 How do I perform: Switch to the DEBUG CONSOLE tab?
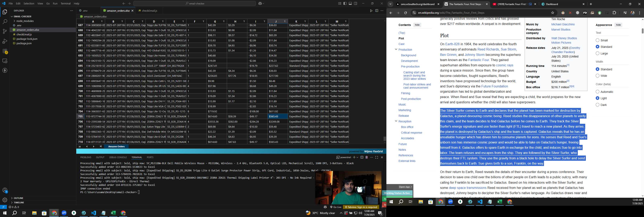(x=118, y=158)
